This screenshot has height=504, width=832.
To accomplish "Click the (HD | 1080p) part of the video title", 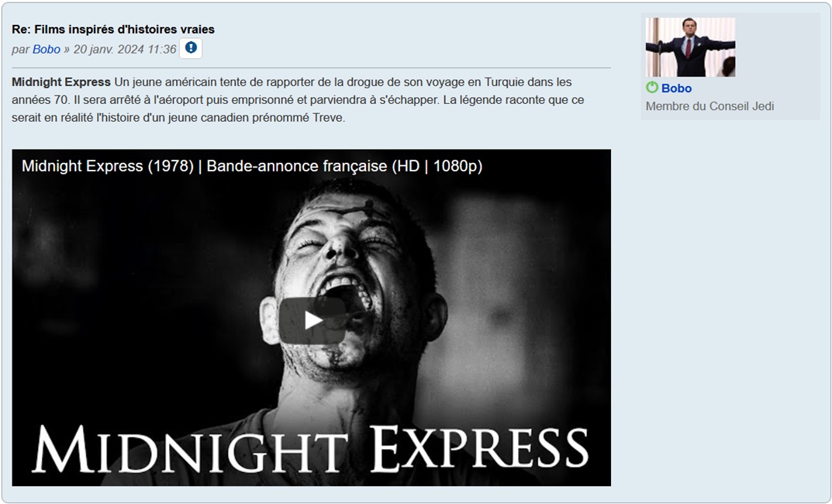I will coord(437,166).
